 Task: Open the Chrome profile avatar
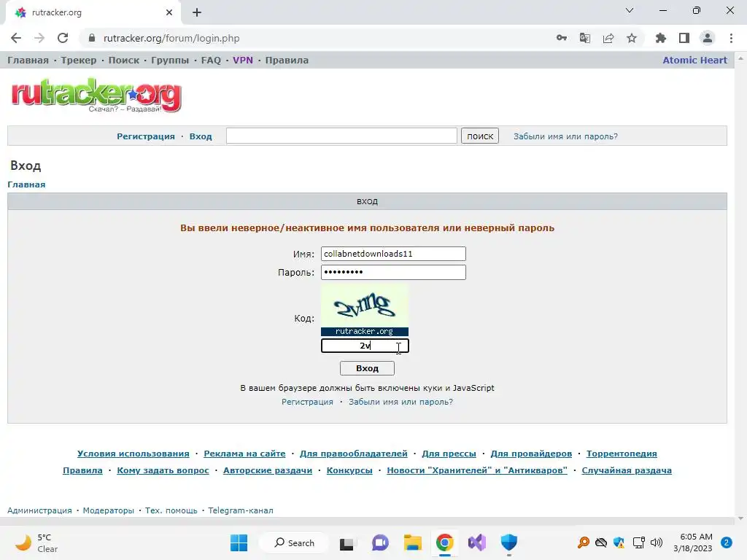708,38
